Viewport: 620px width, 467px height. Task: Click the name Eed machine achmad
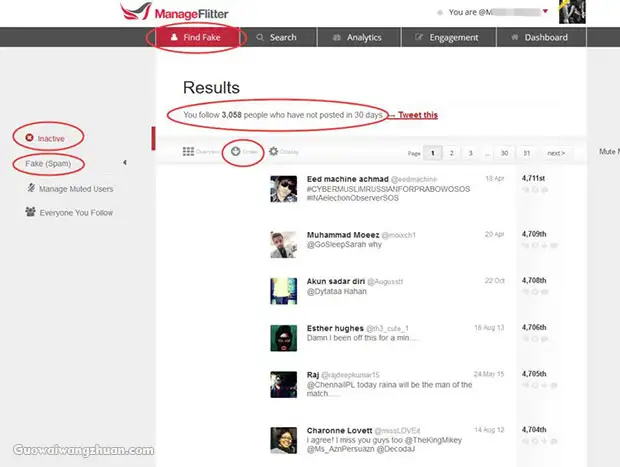point(348,179)
